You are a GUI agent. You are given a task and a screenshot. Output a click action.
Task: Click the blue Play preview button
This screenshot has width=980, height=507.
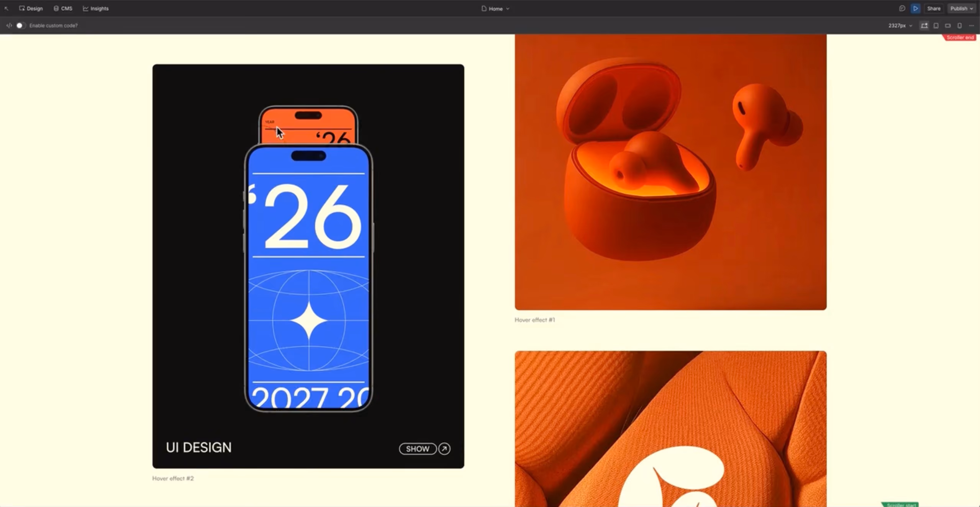pyautogui.click(x=916, y=8)
